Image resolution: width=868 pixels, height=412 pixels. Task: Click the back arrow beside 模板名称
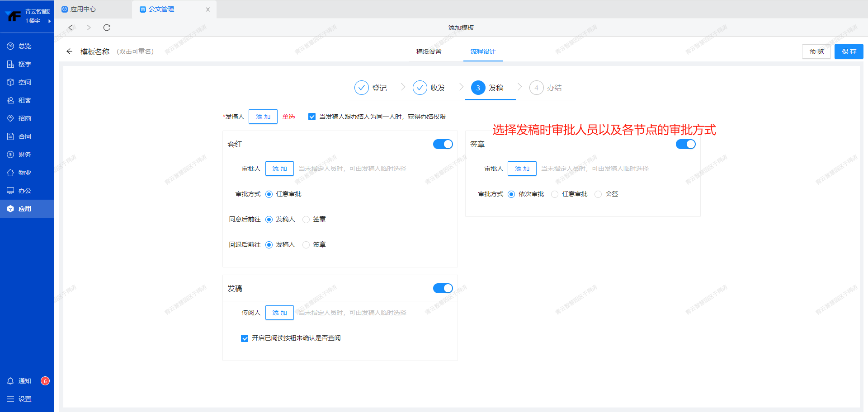coord(69,51)
